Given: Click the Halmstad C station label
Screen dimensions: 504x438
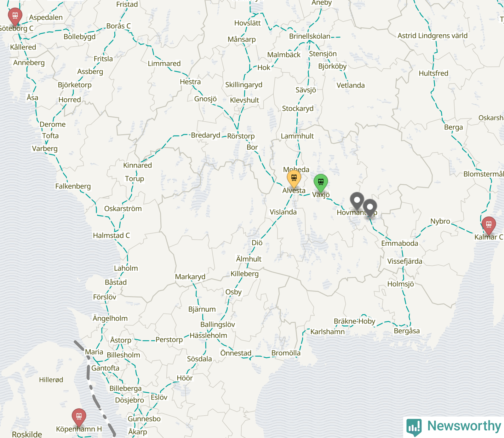Looking at the screenshot, I should click(111, 235).
